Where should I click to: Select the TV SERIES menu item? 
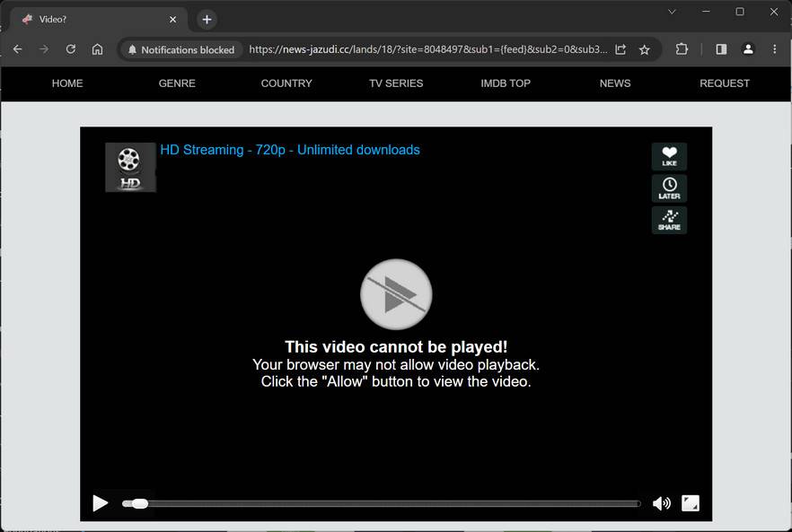click(395, 83)
